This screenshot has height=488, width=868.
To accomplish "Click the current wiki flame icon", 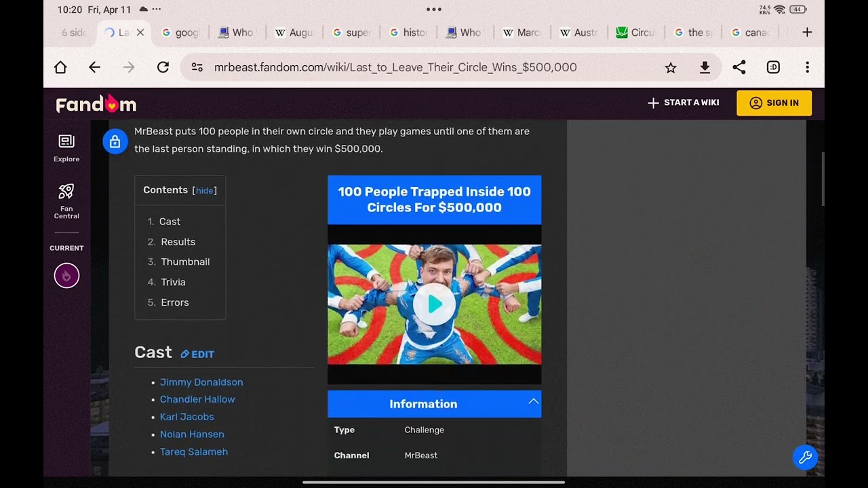I will tap(66, 276).
